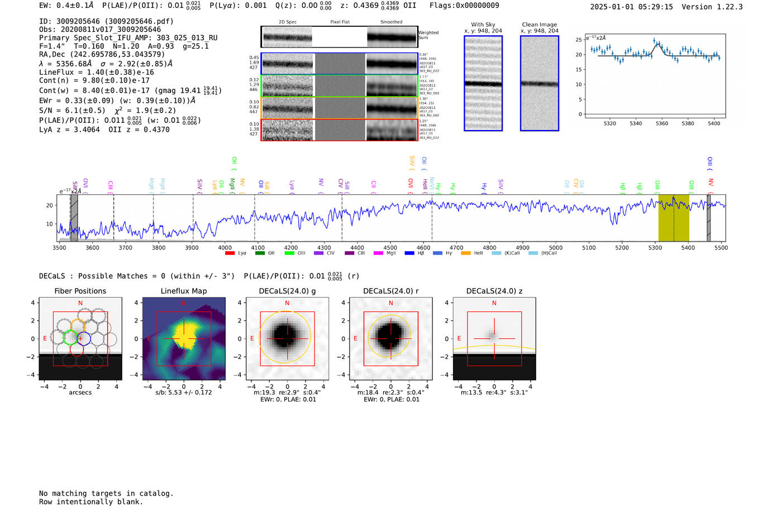This screenshot has height=532, width=782.
Task: Click the LyA z = 3.4064 text
Action: point(70,130)
